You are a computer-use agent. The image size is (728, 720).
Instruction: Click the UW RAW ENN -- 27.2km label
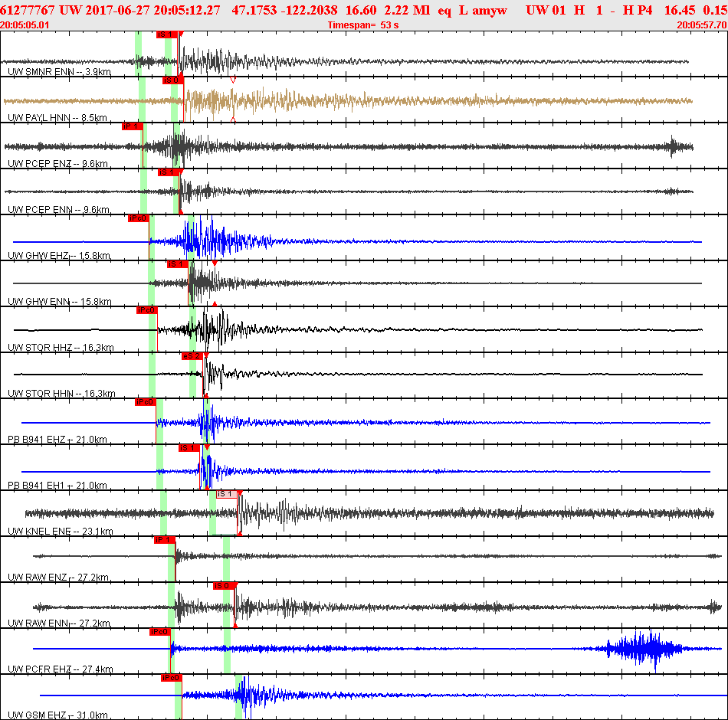tap(59, 623)
